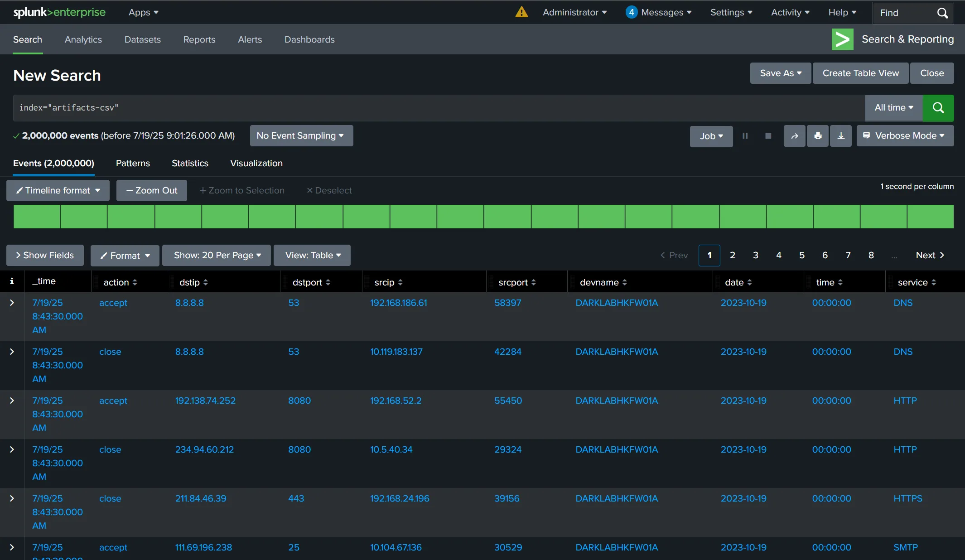Print the search results
The width and height of the screenshot is (965, 560).
tap(818, 136)
